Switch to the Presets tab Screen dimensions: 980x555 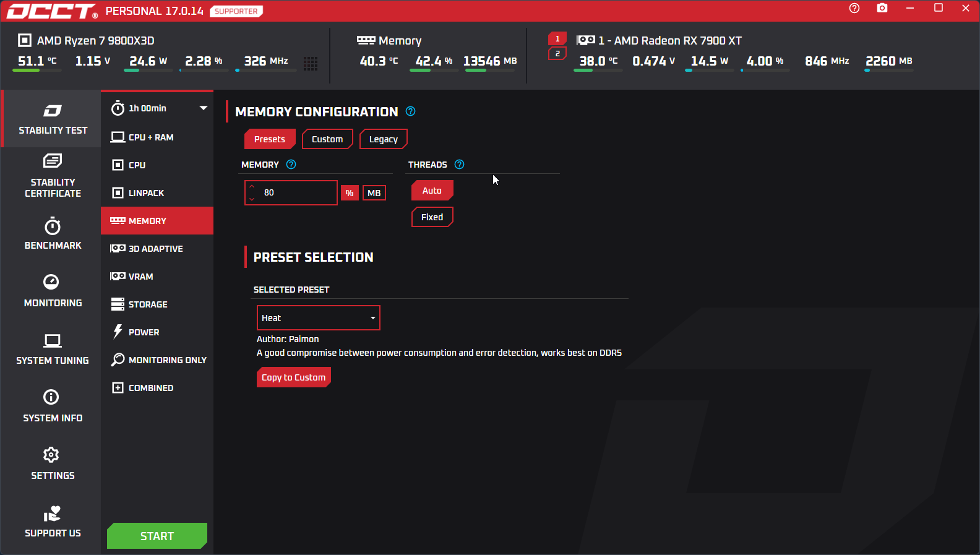coord(270,139)
